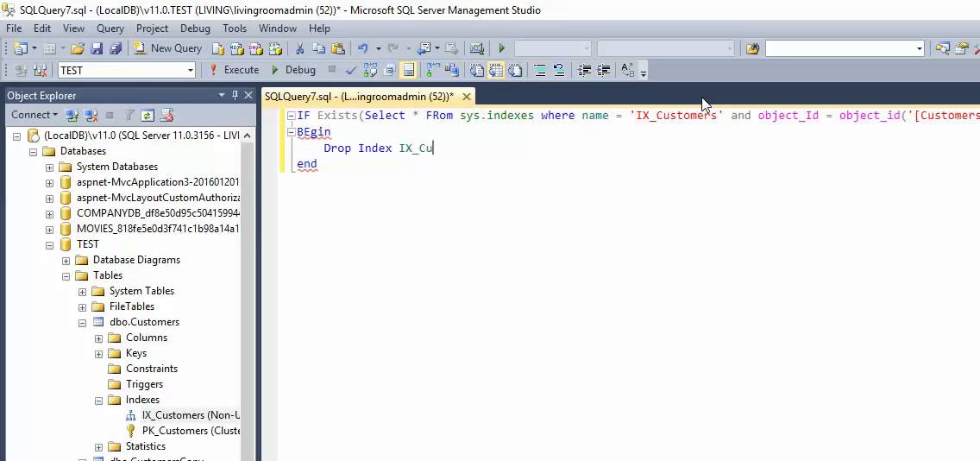The image size is (980, 461).
Task: Expand the Columns folder
Action: 98,338
